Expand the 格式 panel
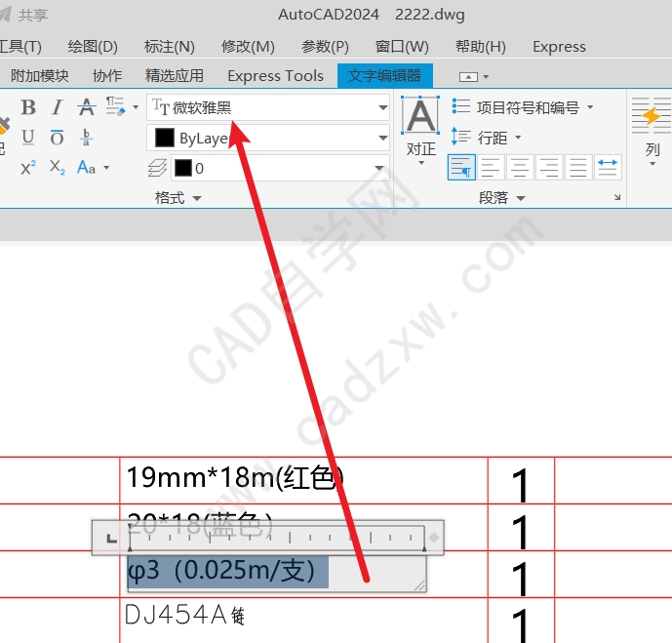 (178, 198)
